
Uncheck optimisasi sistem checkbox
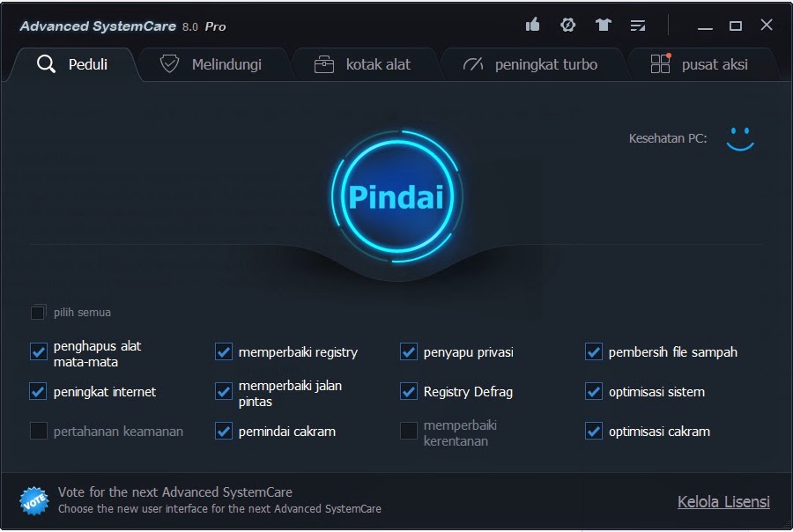tap(594, 391)
